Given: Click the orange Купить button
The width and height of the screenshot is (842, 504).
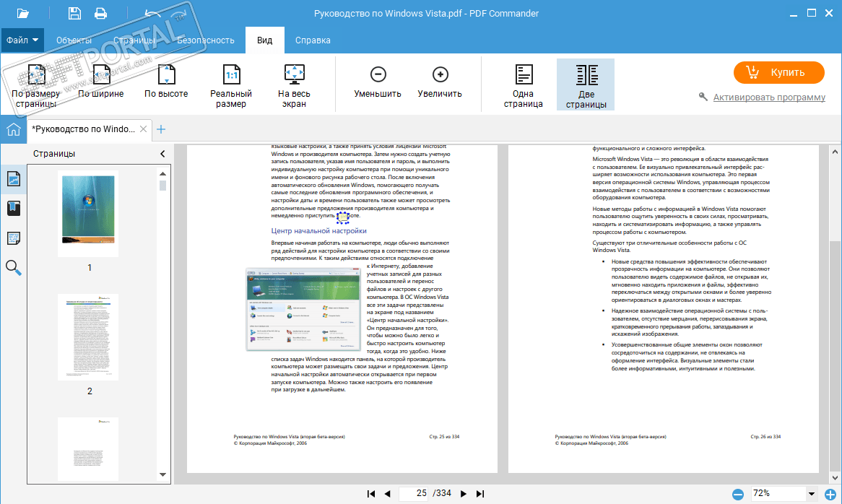Looking at the screenshot, I should click(779, 72).
